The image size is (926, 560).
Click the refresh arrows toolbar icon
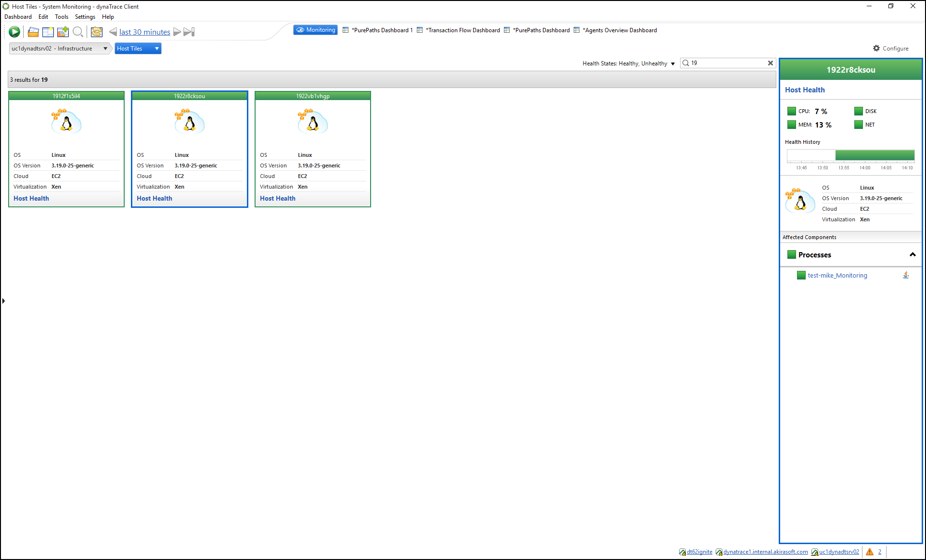97,32
